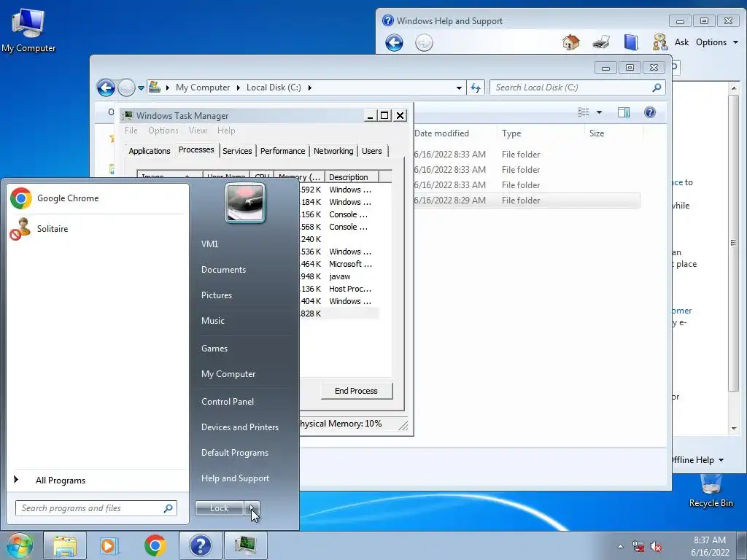Switch to Applications tab in Task Manager

click(149, 151)
